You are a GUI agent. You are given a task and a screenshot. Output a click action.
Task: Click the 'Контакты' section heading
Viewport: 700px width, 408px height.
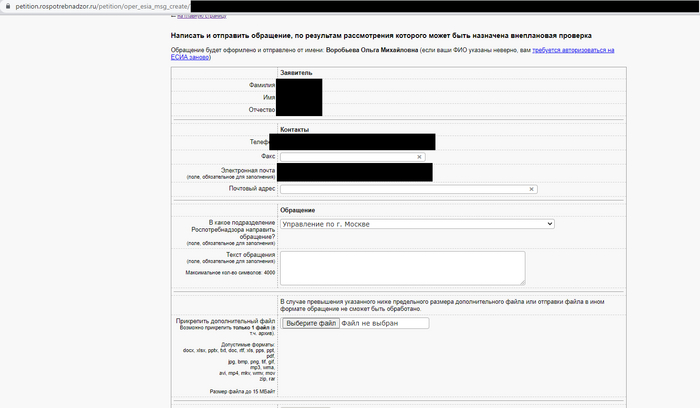tap(294, 129)
